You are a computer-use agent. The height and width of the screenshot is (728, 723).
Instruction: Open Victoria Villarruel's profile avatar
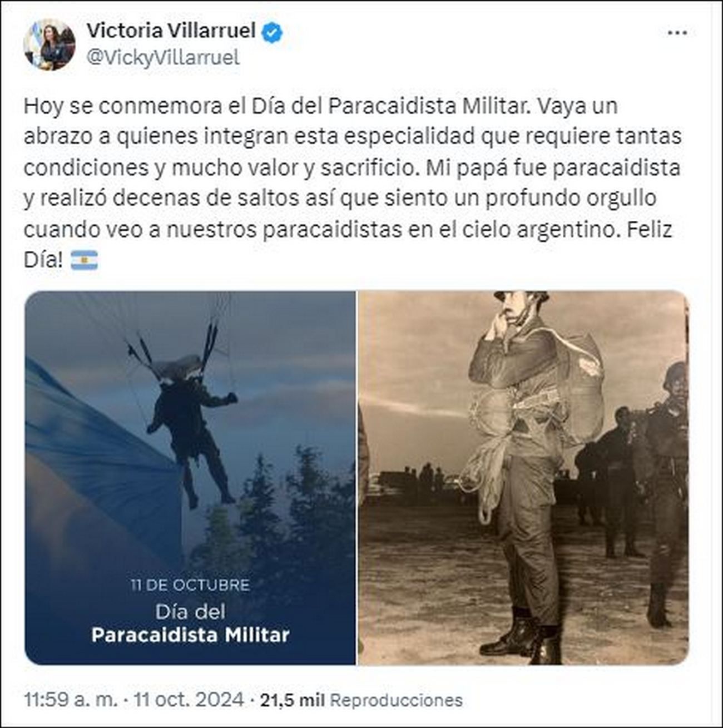point(49,44)
